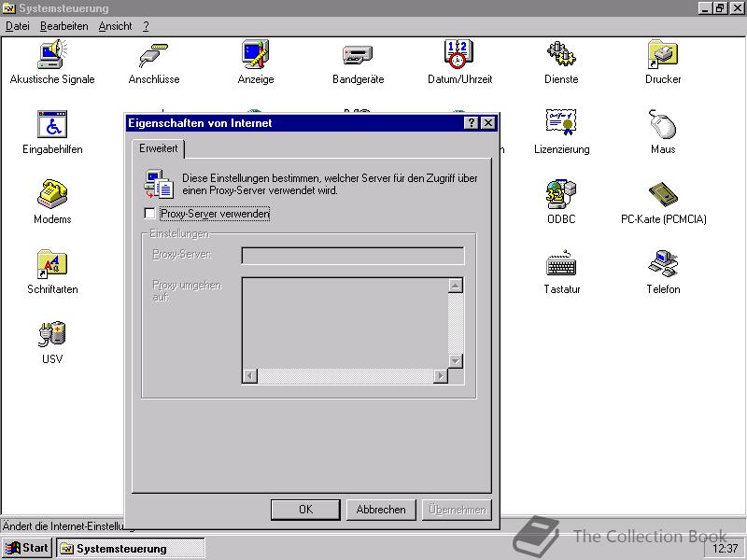Screen dimensions: 747x560
Task: Click the Übernehmen button
Action: (x=457, y=510)
